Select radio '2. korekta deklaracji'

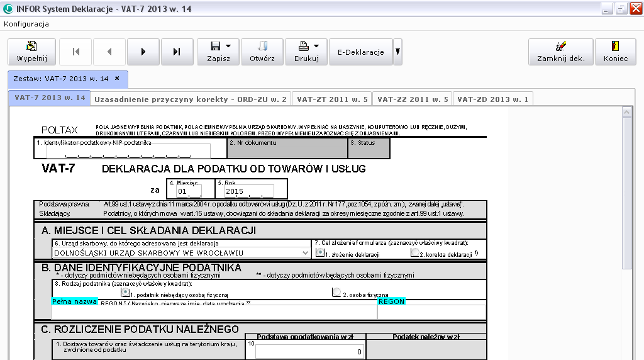(415, 252)
